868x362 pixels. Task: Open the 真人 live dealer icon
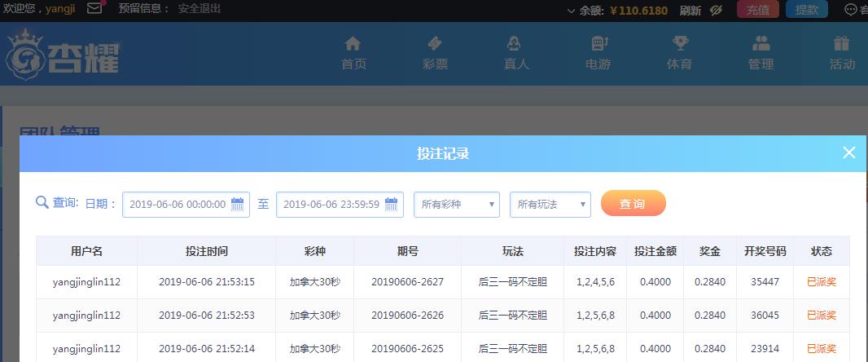(516, 43)
